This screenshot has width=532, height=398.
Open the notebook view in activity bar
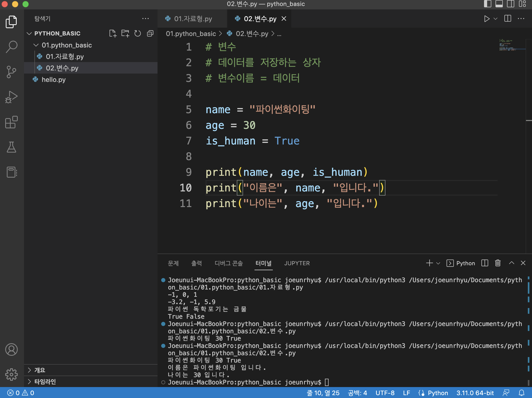click(x=11, y=172)
